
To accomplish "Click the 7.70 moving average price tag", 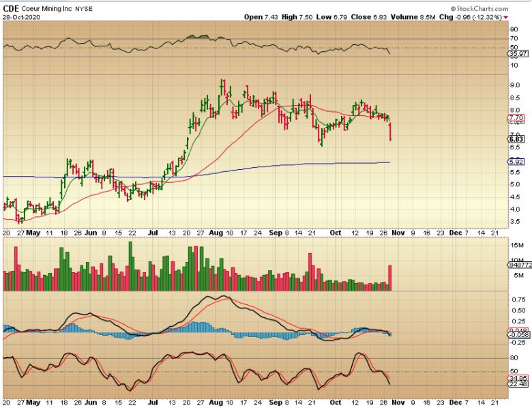I will click(x=516, y=118).
